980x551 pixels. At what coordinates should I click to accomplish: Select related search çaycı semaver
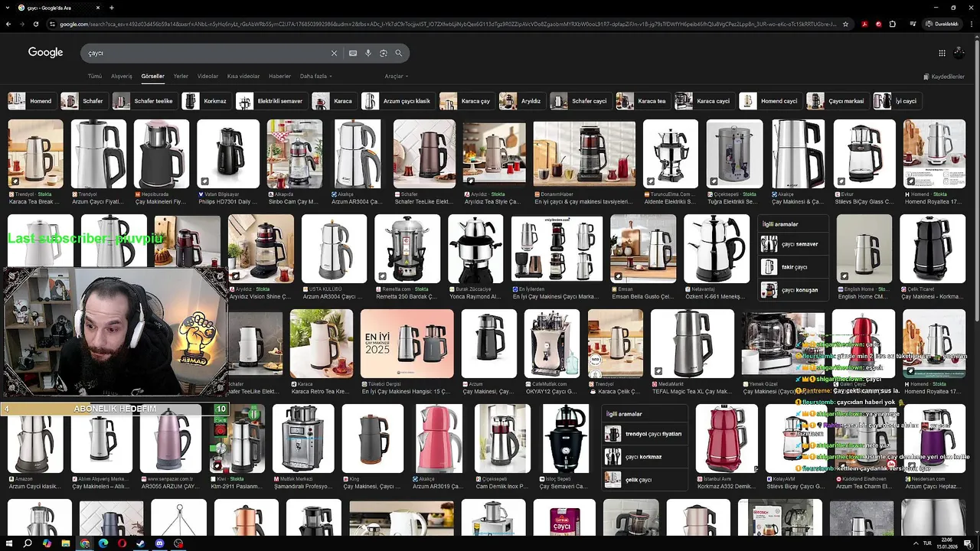(x=793, y=244)
